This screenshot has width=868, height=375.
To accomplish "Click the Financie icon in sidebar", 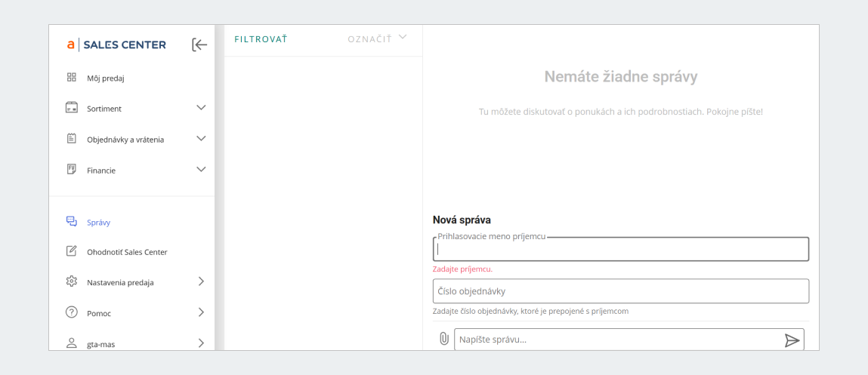I will [72, 170].
